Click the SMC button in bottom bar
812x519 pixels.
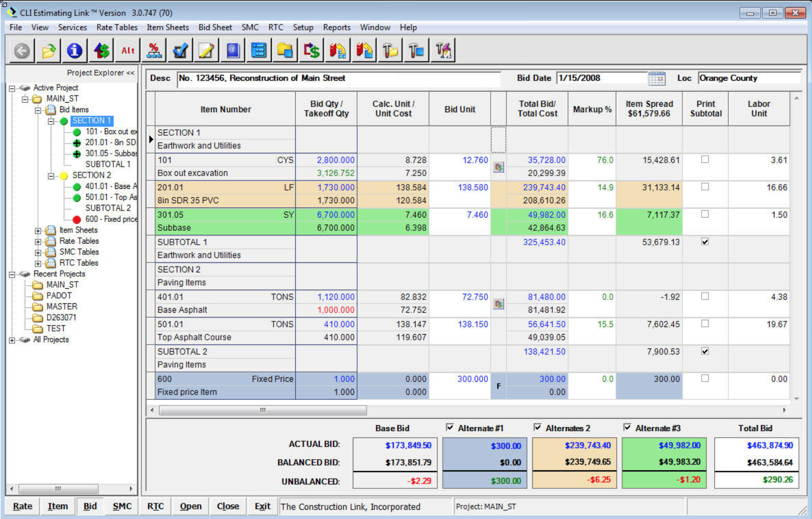point(122,506)
